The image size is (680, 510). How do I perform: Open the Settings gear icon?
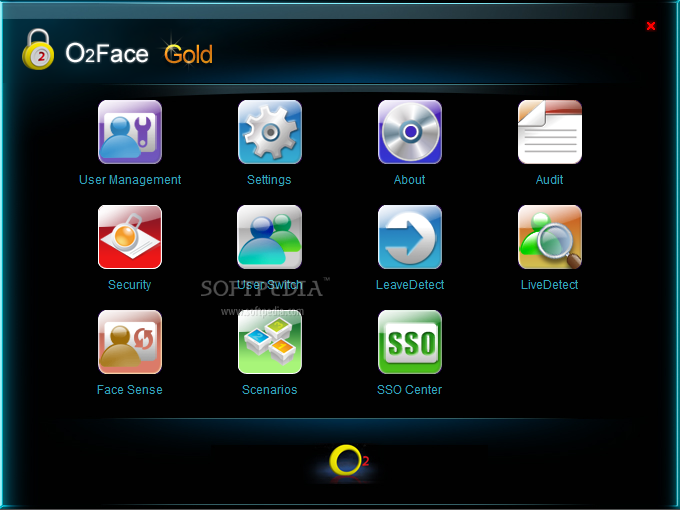[270, 132]
